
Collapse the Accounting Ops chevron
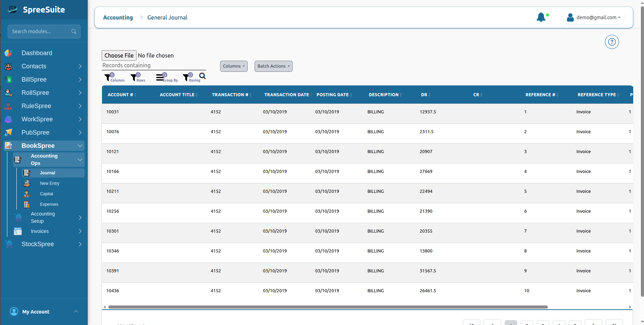(80, 160)
